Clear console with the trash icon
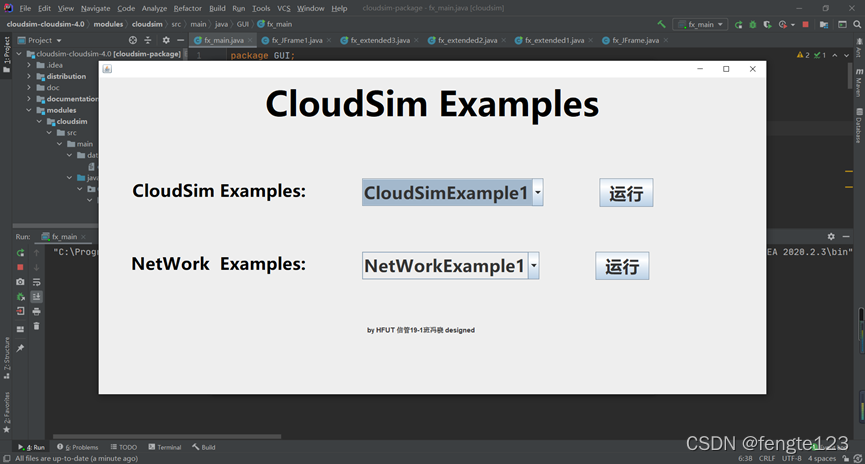The width and height of the screenshot is (865, 464). click(36, 326)
